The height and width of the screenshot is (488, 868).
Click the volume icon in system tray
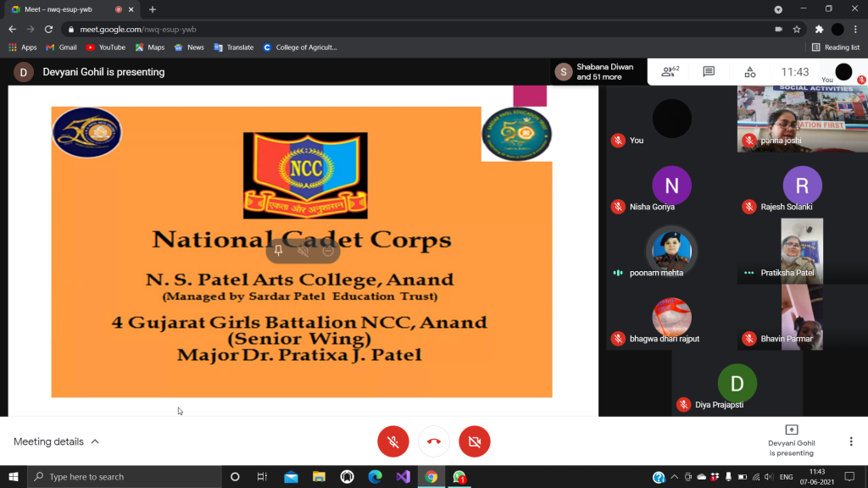pyautogui.click(x=769, y=477)
